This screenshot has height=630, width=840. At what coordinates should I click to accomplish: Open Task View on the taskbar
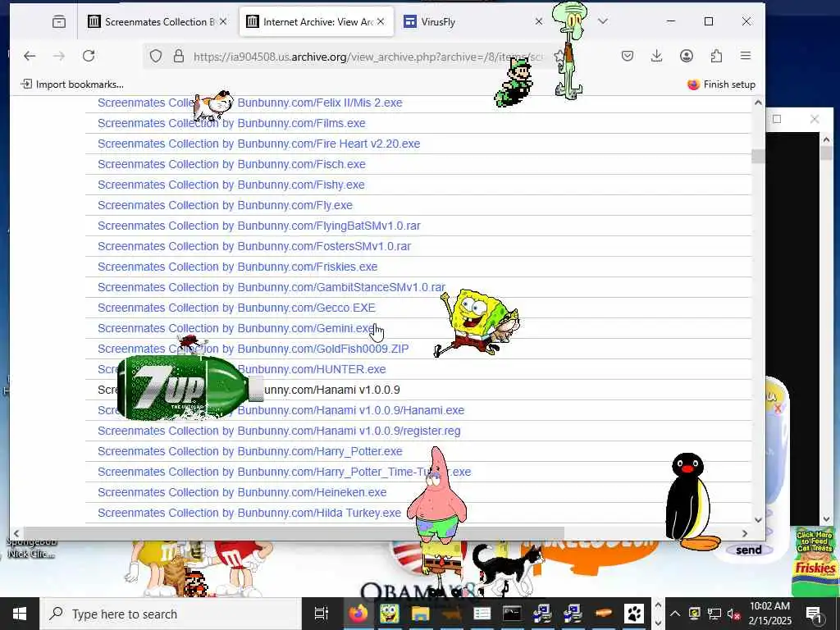[x=321, y=614]
